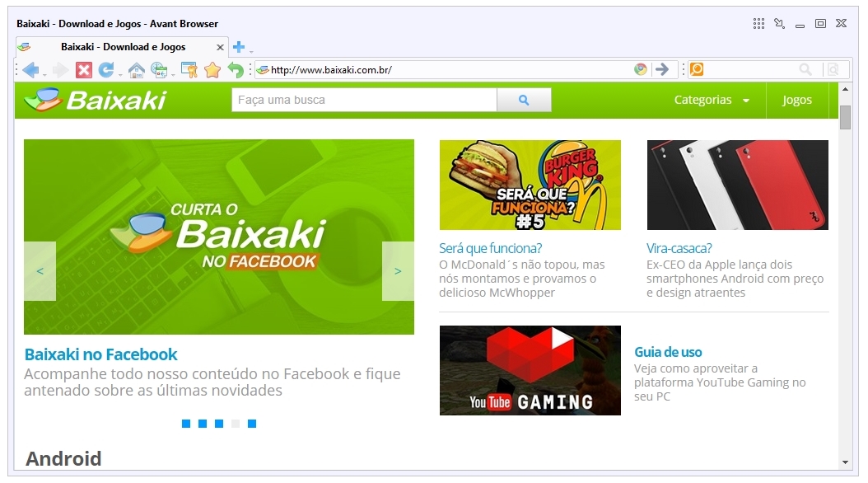Add a new tab with the plus icon
868x483 pixels.
pos(239,47)
